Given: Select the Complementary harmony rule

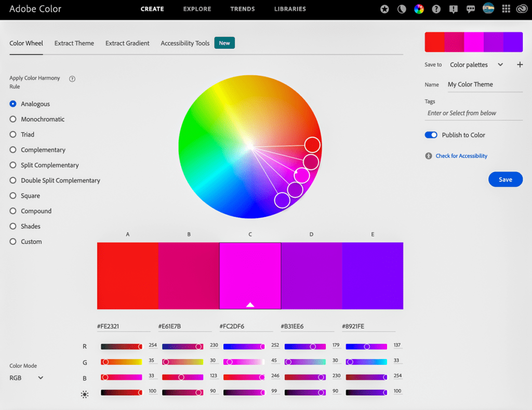Looking at the screenshot, I should tap(37, 150).
